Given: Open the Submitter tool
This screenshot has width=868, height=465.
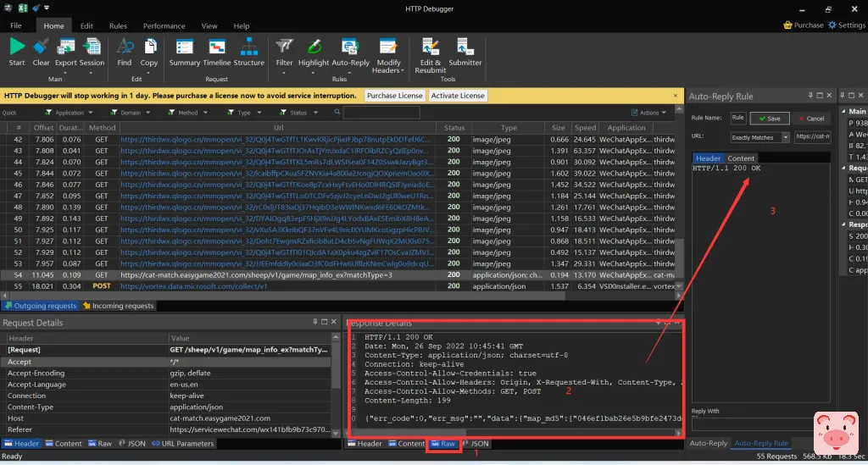Looking at the screenshot, I should (465, 47).
